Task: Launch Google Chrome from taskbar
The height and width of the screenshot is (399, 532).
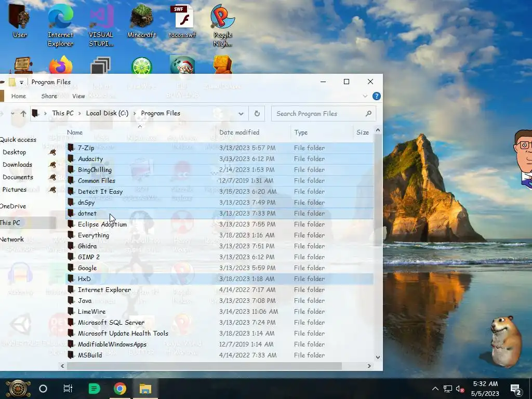Action: pyautogui.click(x=120, y=389)
